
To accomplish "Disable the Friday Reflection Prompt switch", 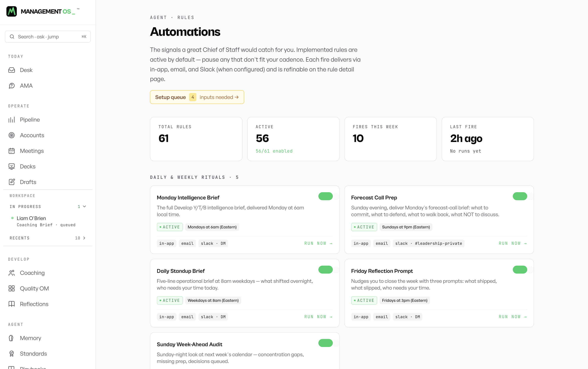I will coord(520,270).
